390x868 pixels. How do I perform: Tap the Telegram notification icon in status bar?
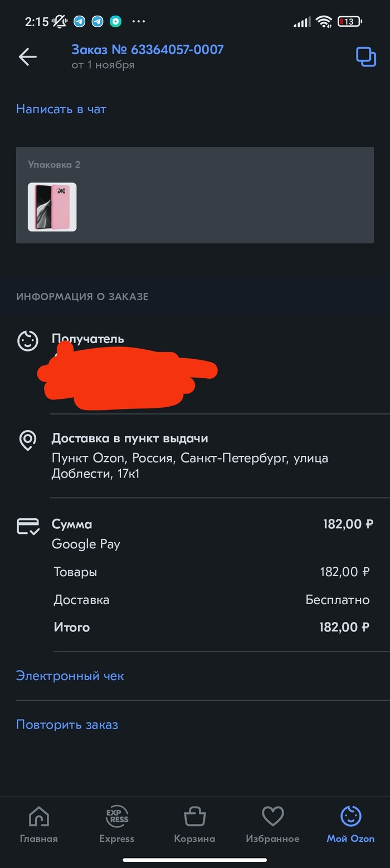pos(80,22)
